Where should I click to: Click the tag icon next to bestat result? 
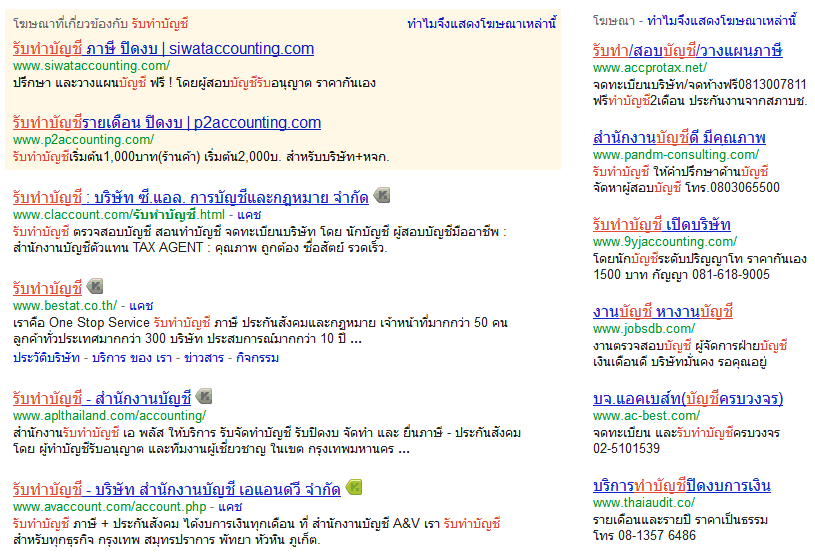(95, 286)
